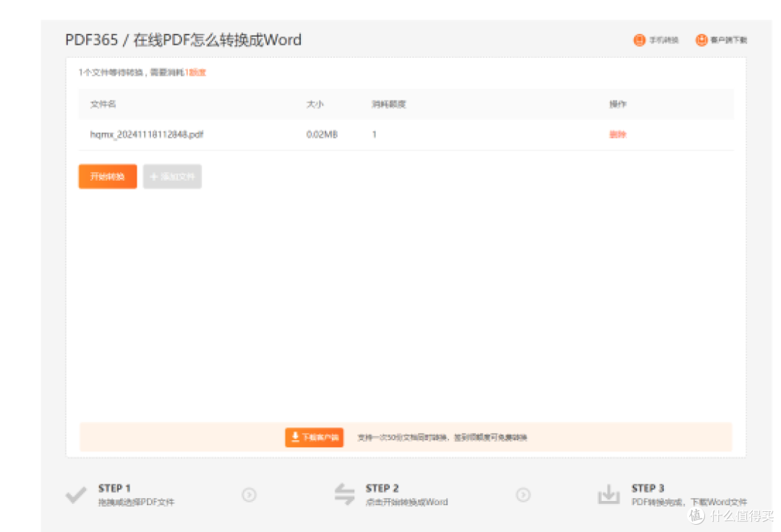Click the STEP 1 heading text
Viewport: 781px width, 532px height.
(114, 488)
